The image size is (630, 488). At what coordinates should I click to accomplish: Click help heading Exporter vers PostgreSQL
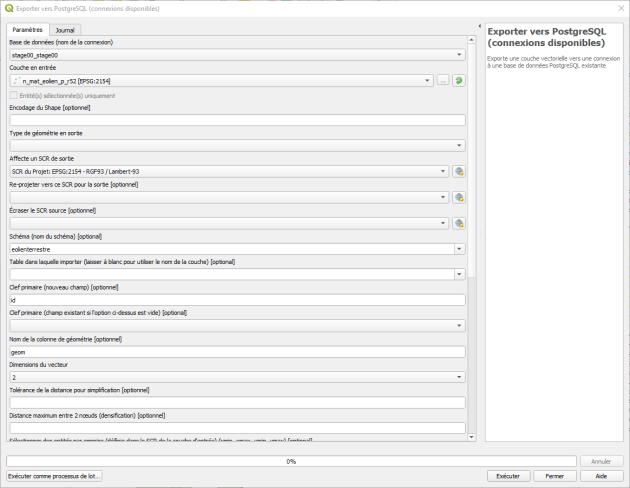point(546,37)
